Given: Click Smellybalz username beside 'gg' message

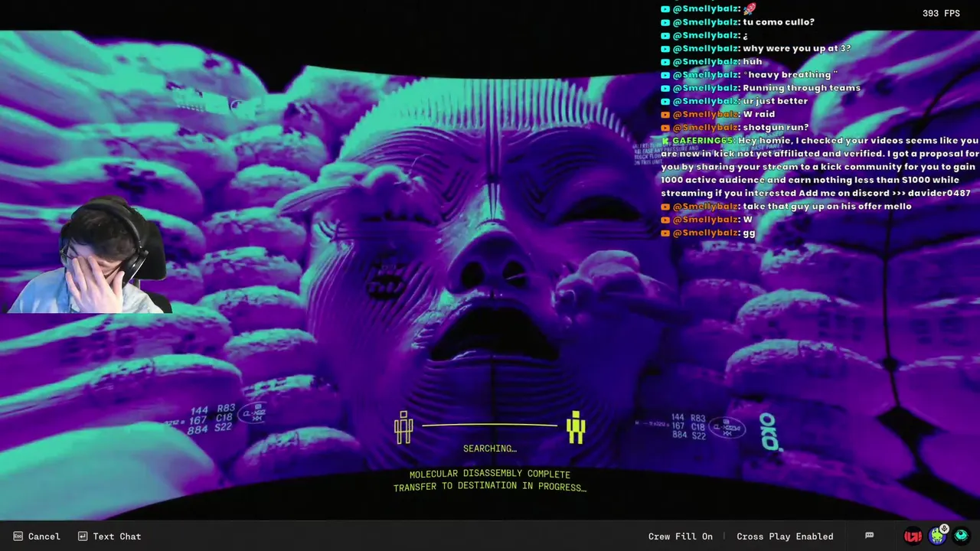Looking at the screenshot, I should (x=706, y=233).
